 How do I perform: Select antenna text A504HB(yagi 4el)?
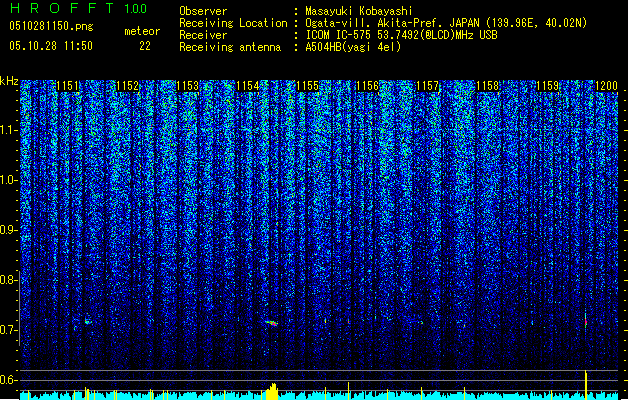pyautogui.click(x=353, y=47)
